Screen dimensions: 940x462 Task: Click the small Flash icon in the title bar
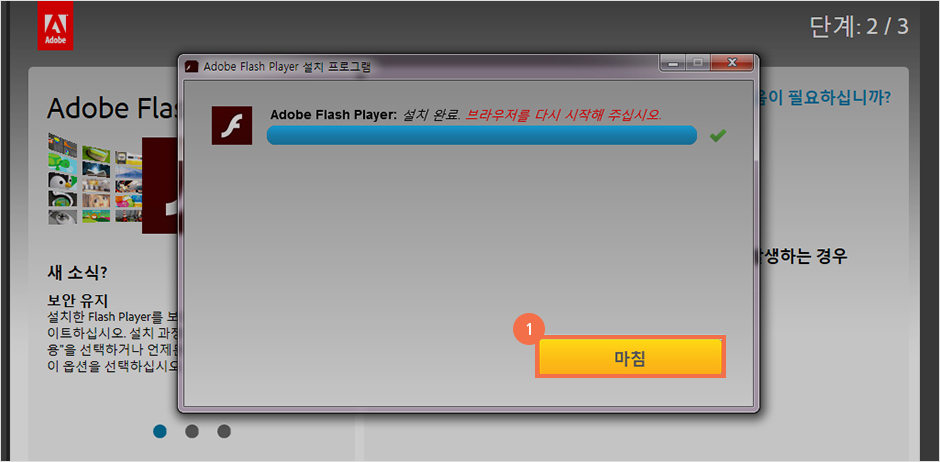click(191, 67)
